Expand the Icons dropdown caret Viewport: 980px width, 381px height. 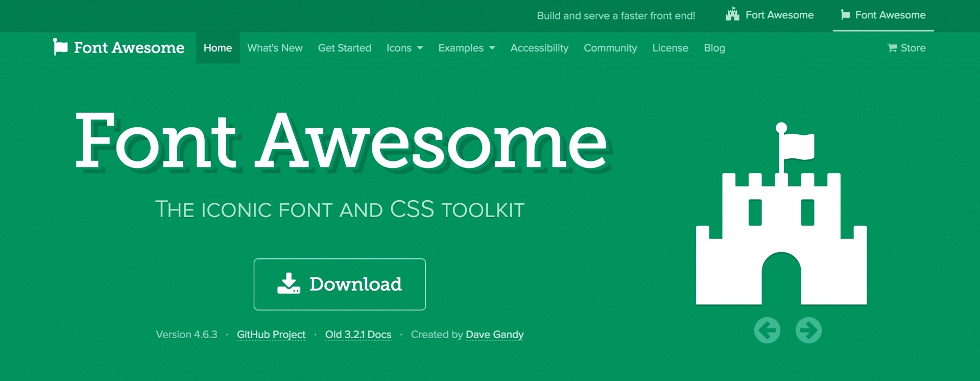(420, 48)
